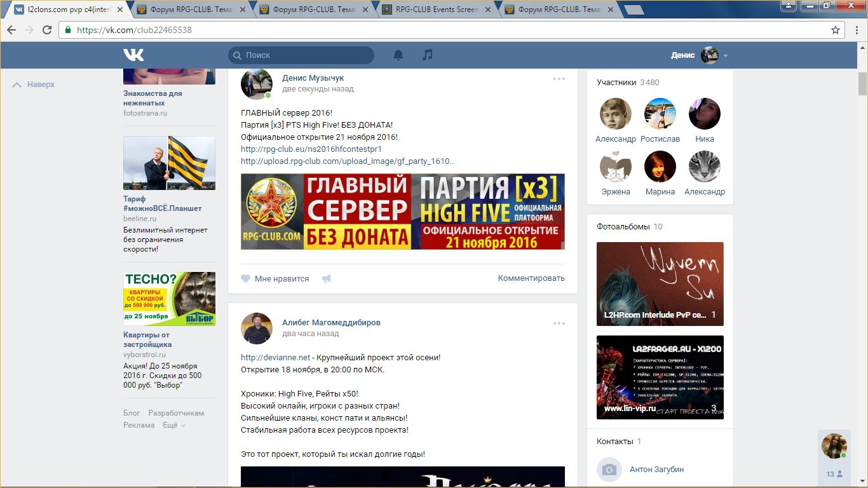Click the VK logo in header

133,55
